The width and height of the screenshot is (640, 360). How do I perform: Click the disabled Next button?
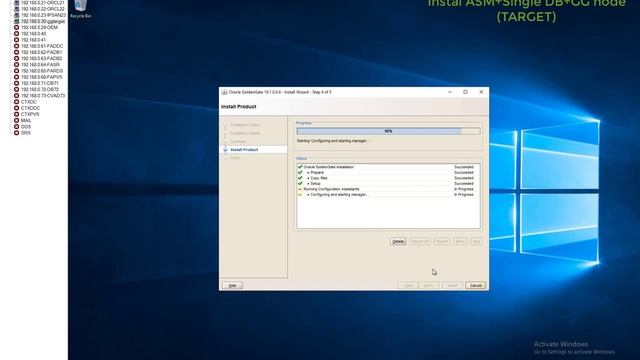pos(429,285)
